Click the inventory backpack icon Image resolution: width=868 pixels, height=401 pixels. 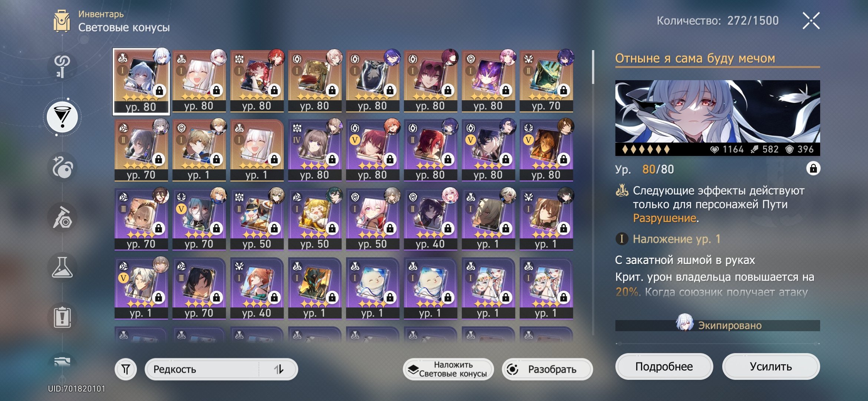pos(62,21)
